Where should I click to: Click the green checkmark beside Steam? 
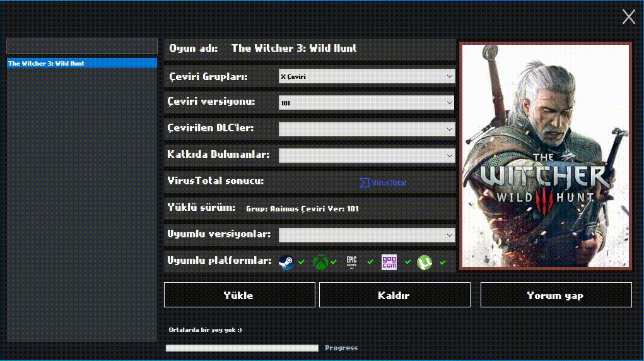coord(302,261)
